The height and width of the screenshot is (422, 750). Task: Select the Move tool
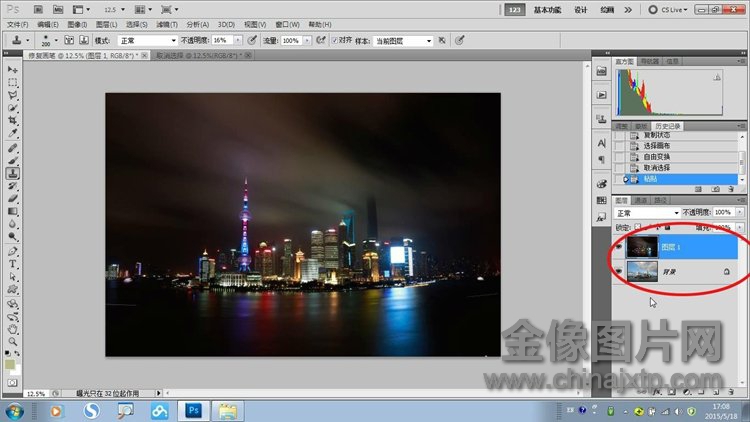[x=12, y=70]
